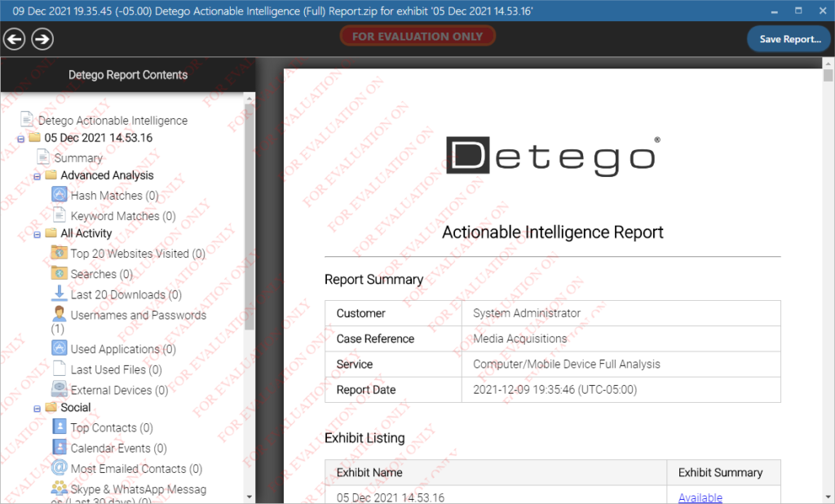Select the All Activity folder icon
The image size is (835, 504).
pos(51,232)
